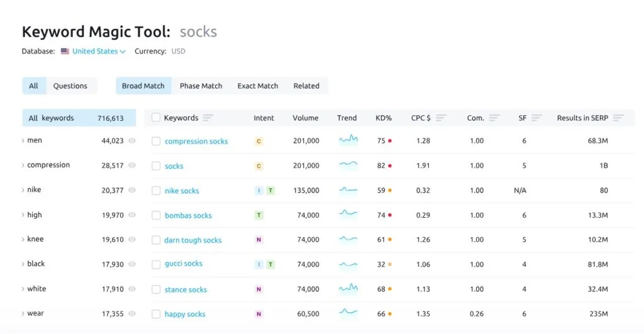Click the I intent badge for gucci socks

(x=258, y=265)
